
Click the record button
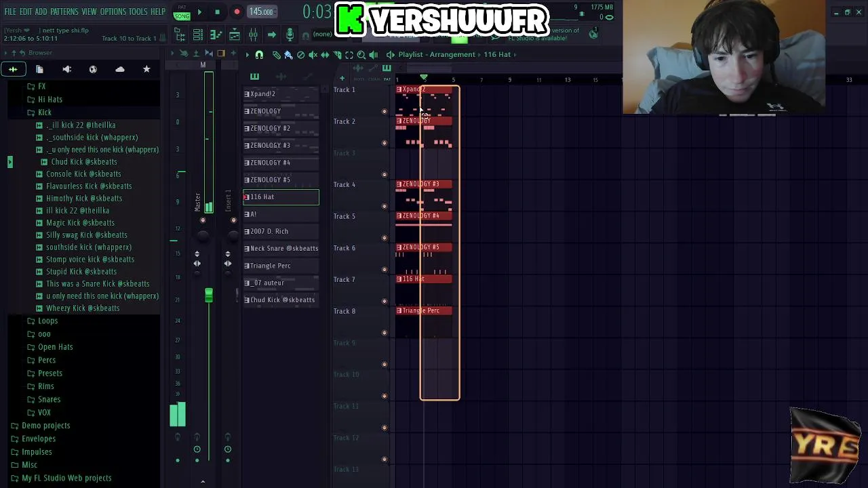(x=237, y=12)
